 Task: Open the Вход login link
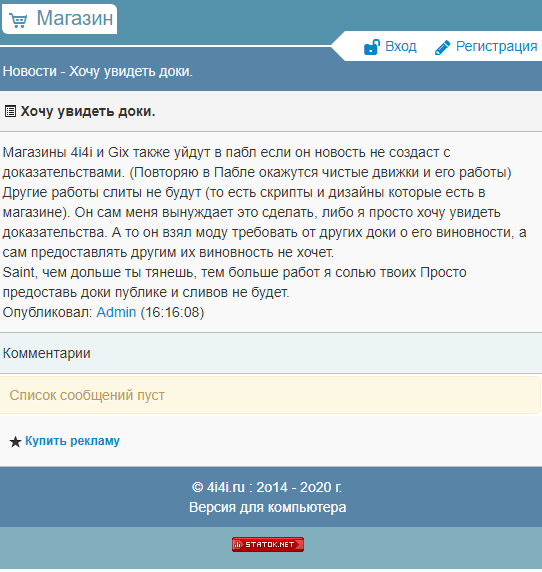point(400,47)
